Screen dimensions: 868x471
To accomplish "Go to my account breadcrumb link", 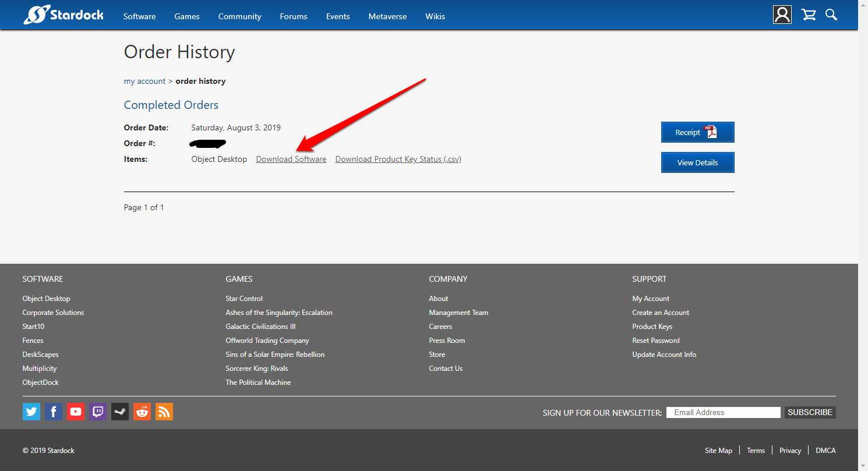I will [x=145, y=81].
